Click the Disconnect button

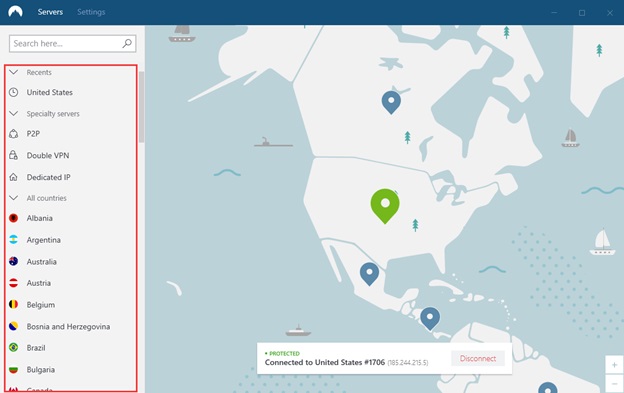click(x=478, y=358)
